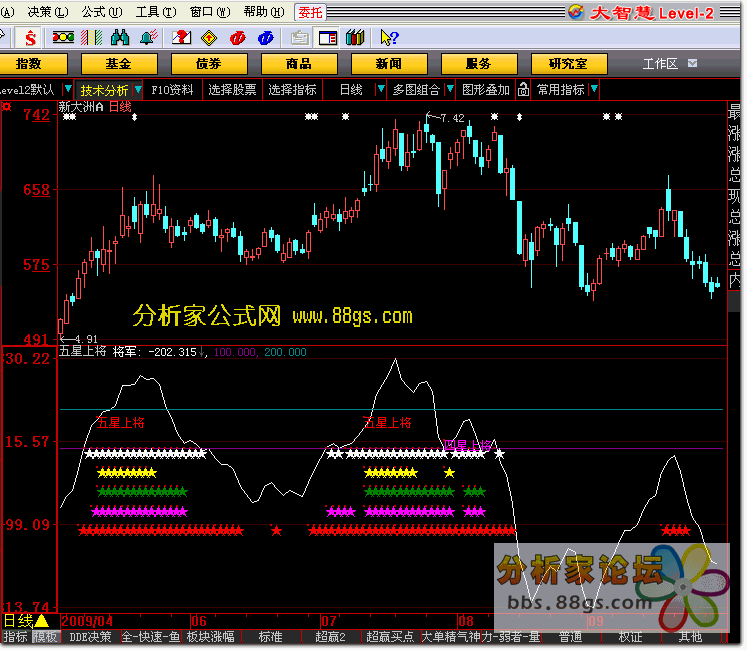Click 选择指标 in the toolbar

coord(292,90)
